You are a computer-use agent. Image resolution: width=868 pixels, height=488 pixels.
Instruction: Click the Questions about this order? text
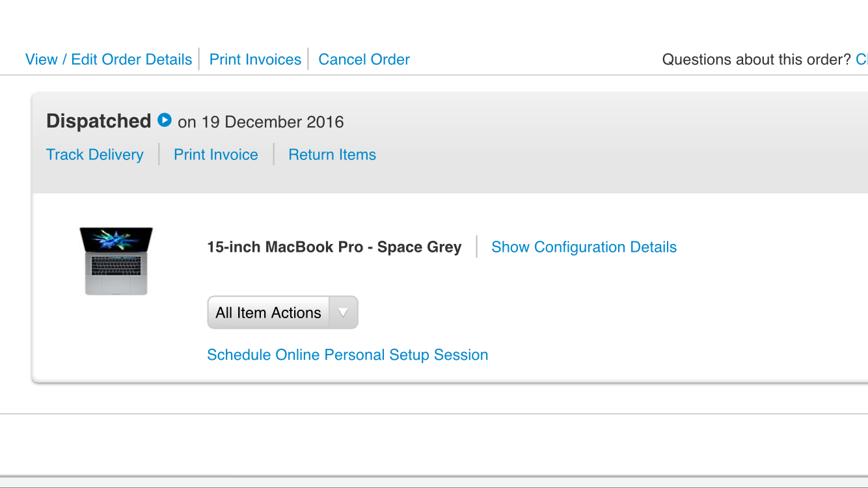[x=756, y=59]
